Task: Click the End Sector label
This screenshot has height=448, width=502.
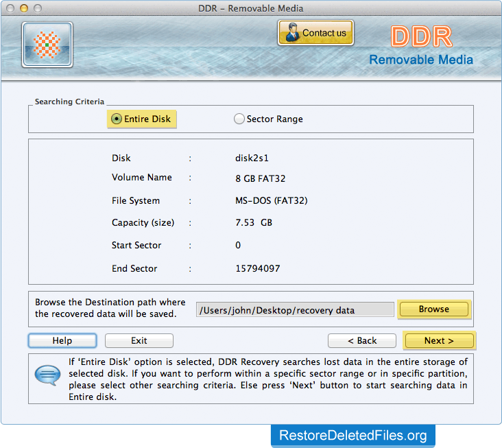Action: pos(134,268)
